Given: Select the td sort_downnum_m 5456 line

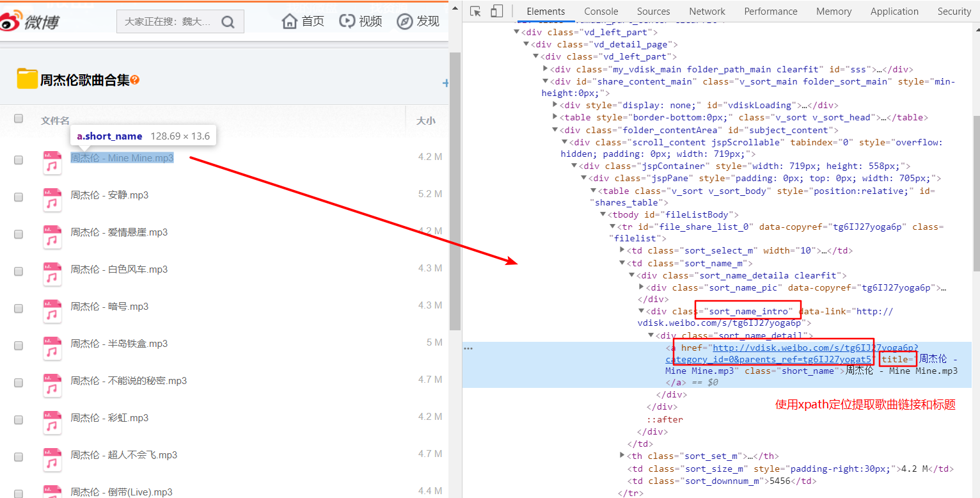Looking at the screenshot, I should click(720, 481).
